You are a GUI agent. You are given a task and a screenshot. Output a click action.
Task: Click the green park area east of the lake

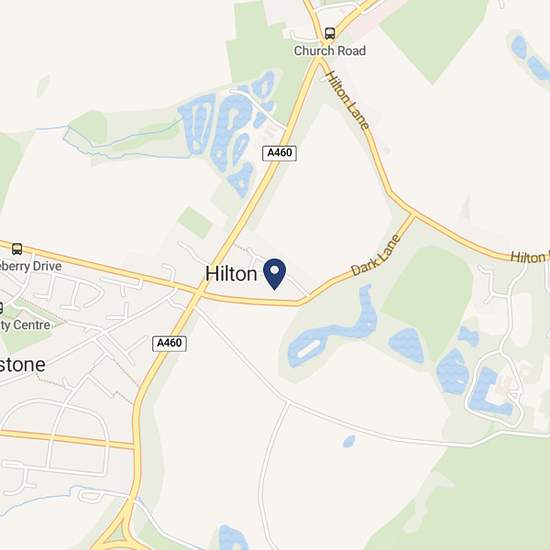430,298
